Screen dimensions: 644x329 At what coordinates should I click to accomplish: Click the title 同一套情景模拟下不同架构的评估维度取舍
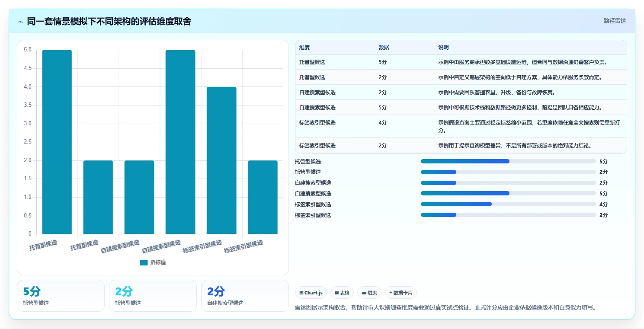109,22
